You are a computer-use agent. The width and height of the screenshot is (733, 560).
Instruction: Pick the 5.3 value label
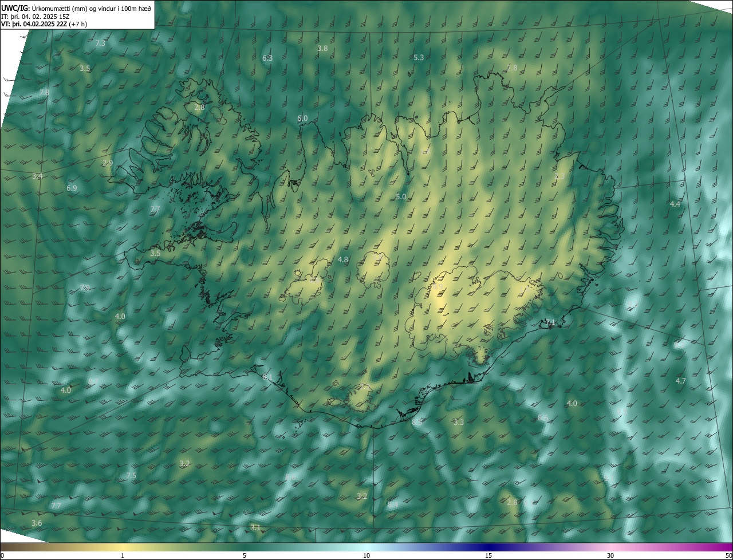(419, 57)
